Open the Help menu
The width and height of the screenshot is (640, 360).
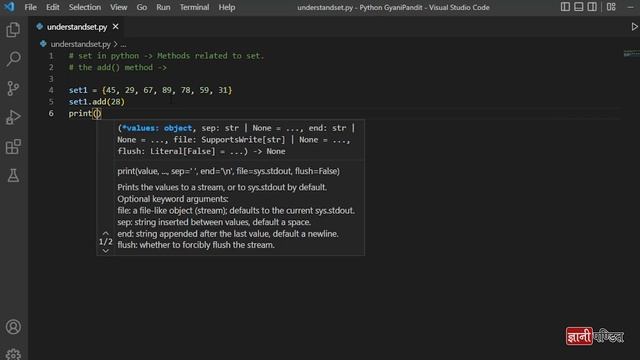click(227, 7)
